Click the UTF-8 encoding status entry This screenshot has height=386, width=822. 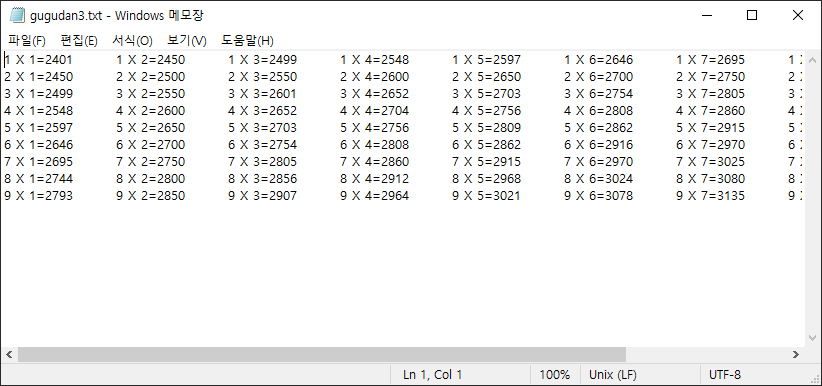pyautogui.click(x=724, y=375)
